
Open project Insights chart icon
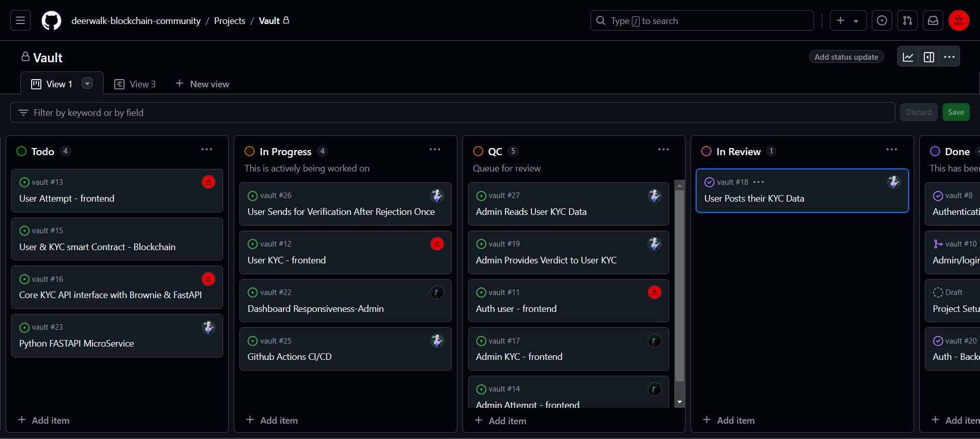pos(908,57)
